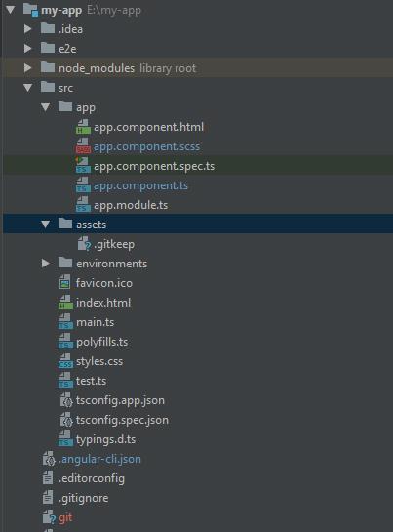Click the node_modules folder icon

48,67
